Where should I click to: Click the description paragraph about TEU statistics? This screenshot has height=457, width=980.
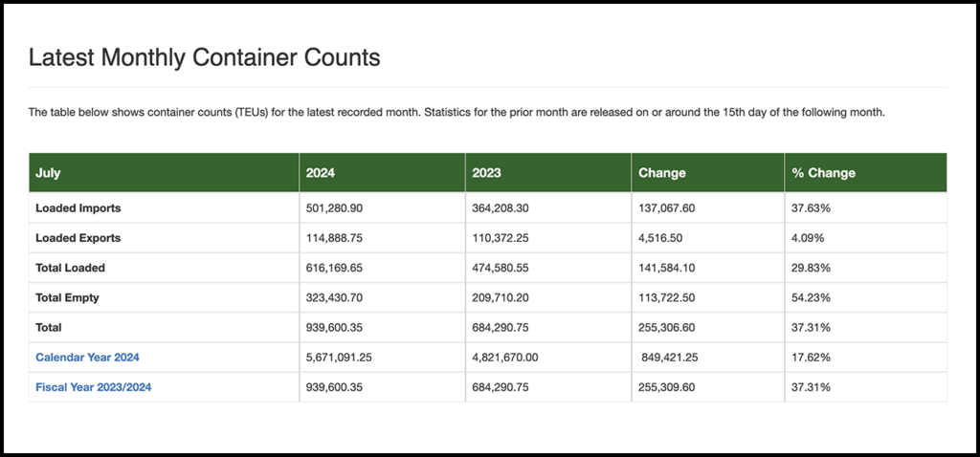tap(456, 113)
